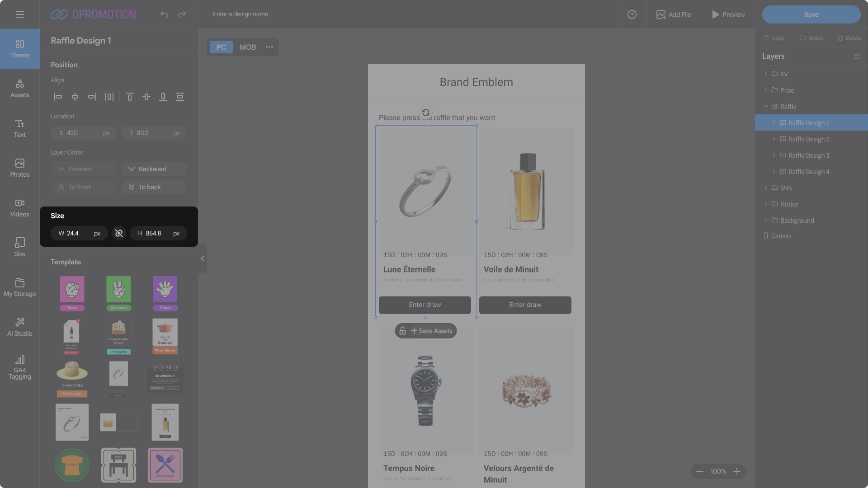Click align left edges icon
This screenshot has height=488, width=868.
58,97
